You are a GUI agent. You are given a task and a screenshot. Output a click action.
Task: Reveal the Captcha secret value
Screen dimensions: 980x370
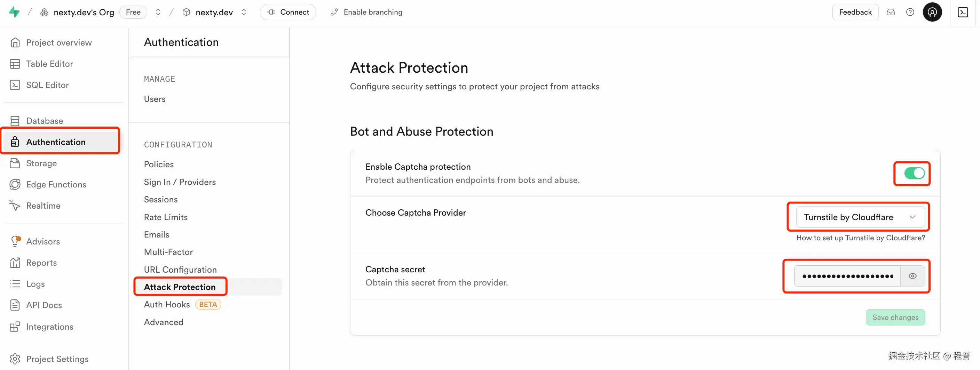(x=912, y=276)
